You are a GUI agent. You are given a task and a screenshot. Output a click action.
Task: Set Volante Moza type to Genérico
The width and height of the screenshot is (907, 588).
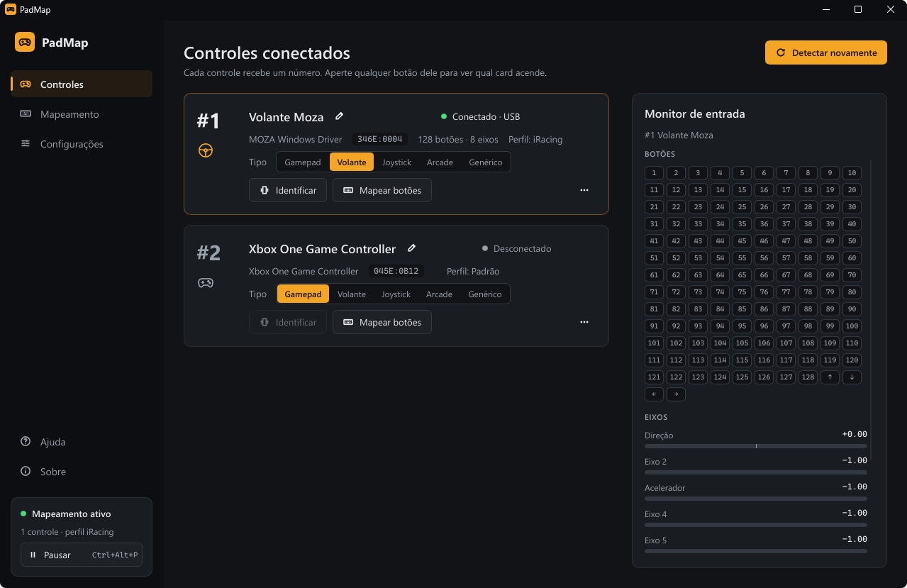(x=486, y=162)
